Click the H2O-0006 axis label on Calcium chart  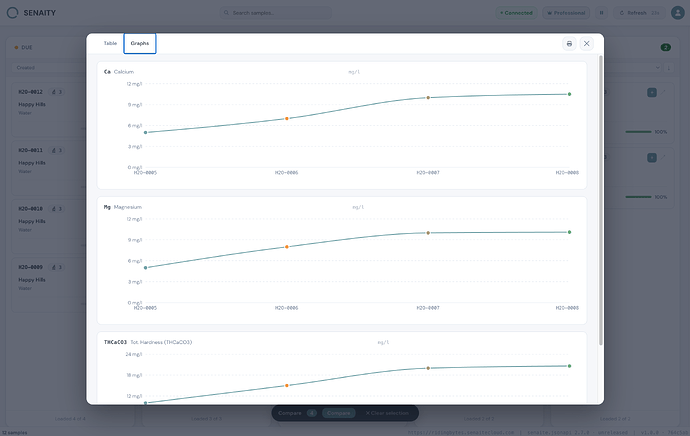(x=286, y=172)
